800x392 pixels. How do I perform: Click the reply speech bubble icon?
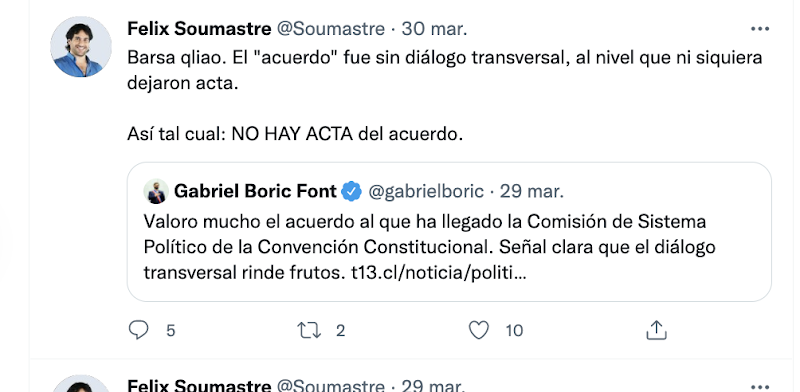point(138,330)
